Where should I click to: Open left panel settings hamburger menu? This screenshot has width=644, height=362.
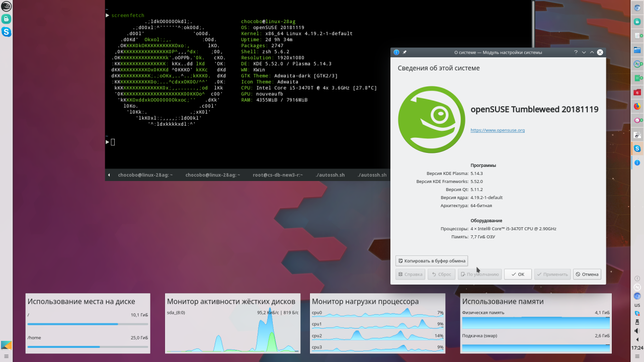7,356
